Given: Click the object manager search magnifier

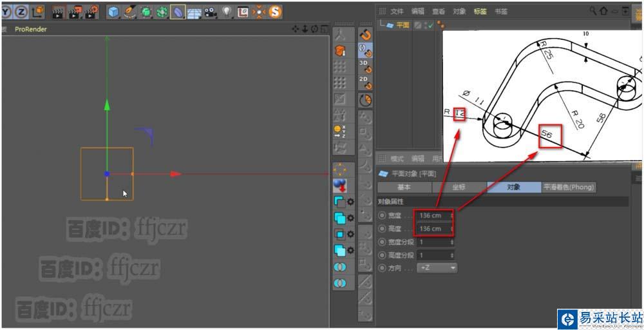Looking at the screenshot, I should [x=592, y=11].
